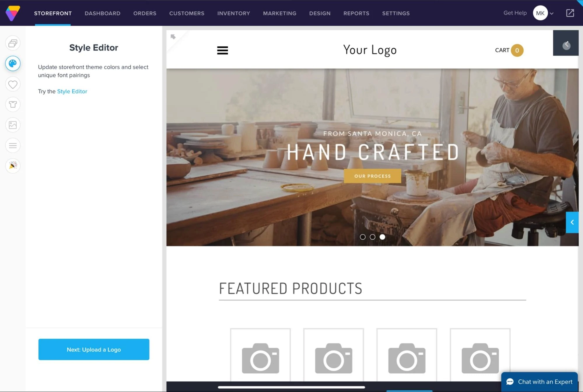Select the second carousel dot indicator

click(x=372, y=237)
